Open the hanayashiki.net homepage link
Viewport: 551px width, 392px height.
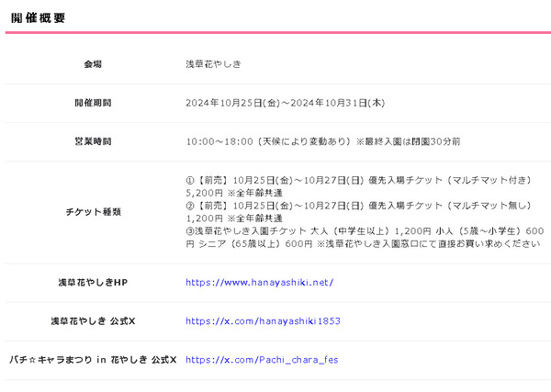point(259,283)
